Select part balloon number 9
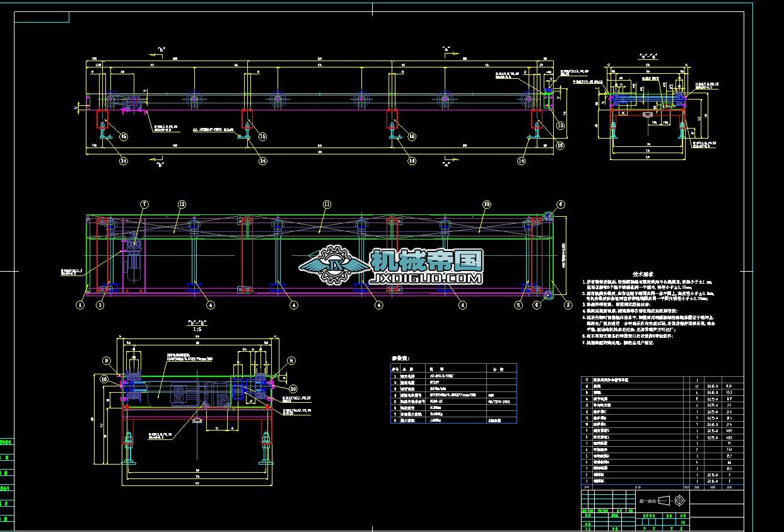The image size is (784, 532). pyautogui.click(x=107, y=361)
